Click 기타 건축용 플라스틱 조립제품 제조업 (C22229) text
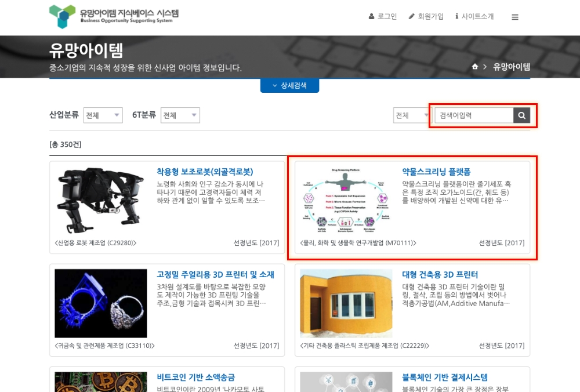 tap(365, 346)
